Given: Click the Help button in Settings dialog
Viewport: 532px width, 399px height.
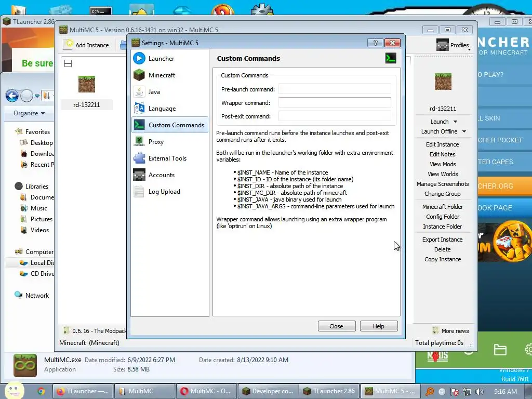Looking at the screenshot, I should [x=379, y=326].
